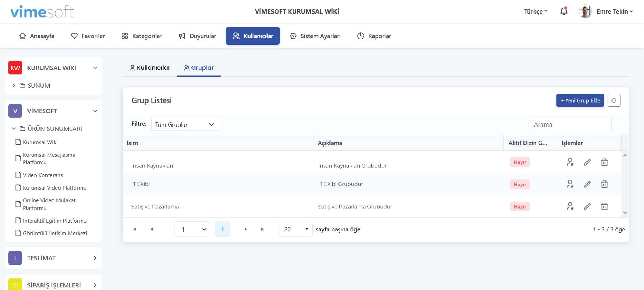Image resolution: width=644 pixels, height=290 pixels.
Task: Open Kurumsal Video Platformu document
Action: pyautogui.click(x=55, y=188)
